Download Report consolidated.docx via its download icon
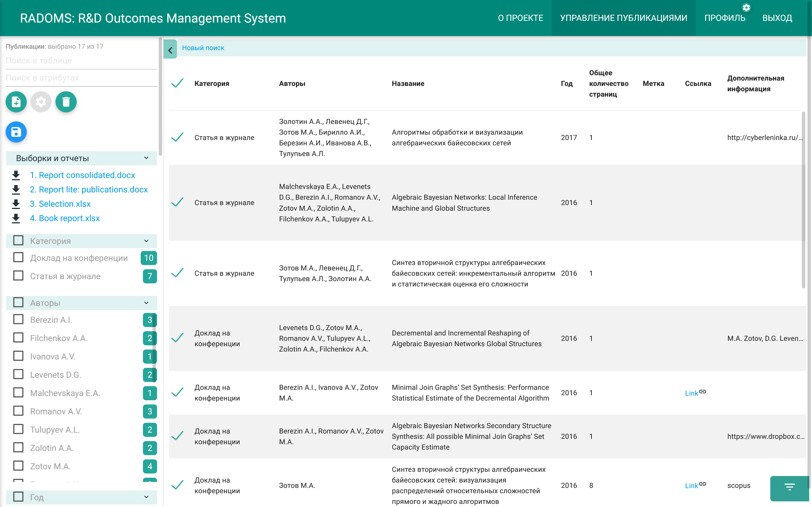The width and height of the screenshot is (812, 507). pos(16,175)
